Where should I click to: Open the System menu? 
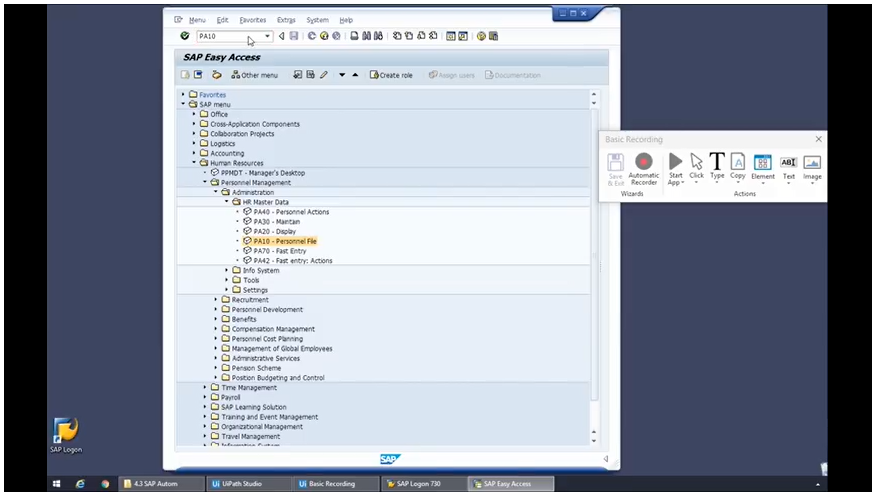[318, 20]
